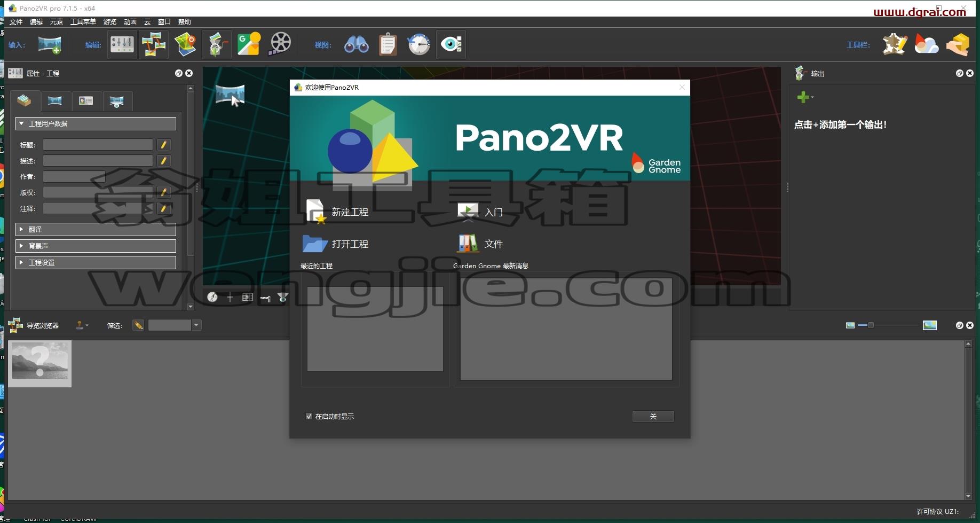Adjust the thumbnail size slider
The width and height of the screenshot is (980, 523).
click(870, 325)
